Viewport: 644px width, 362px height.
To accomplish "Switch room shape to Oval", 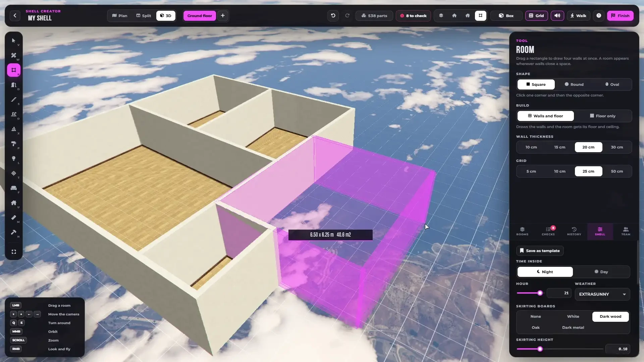I will [x=612, y=84].
